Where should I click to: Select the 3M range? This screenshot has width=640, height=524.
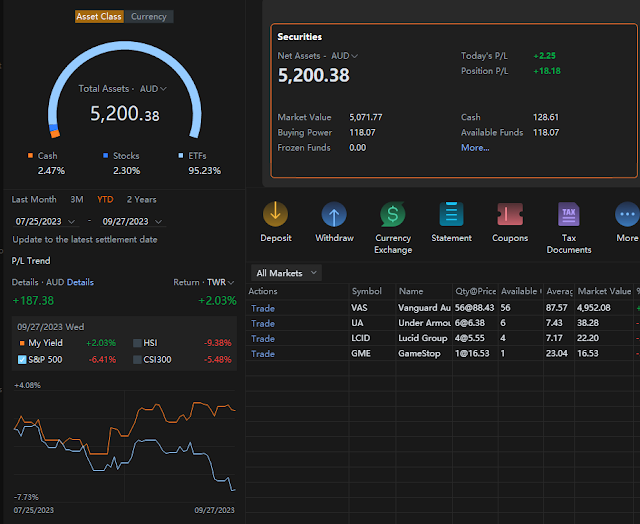coord(77,200)
